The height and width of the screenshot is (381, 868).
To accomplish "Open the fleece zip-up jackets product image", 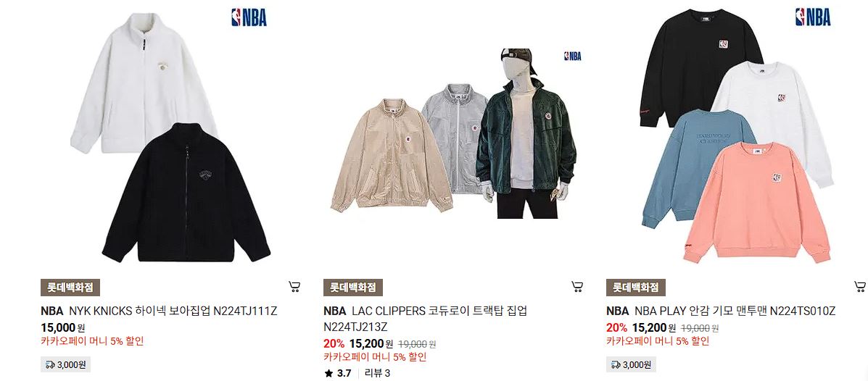I will click(x=170, y=137).
